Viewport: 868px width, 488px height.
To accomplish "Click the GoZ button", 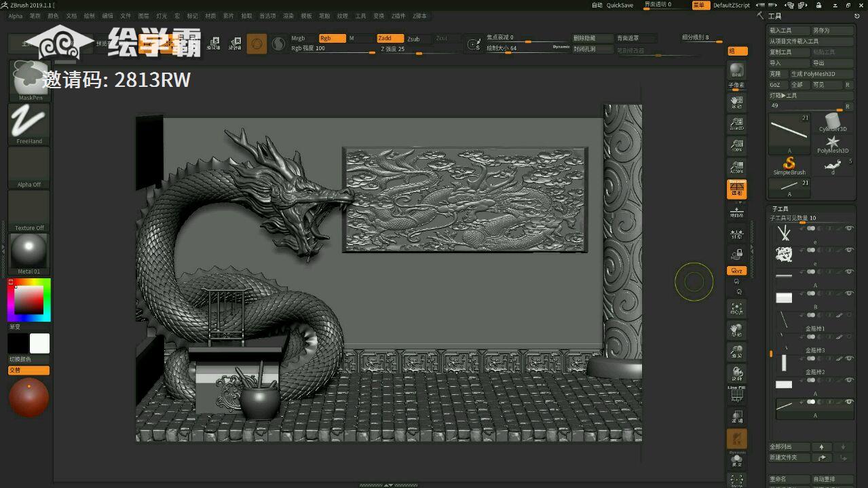I will (x=778, y=85).
